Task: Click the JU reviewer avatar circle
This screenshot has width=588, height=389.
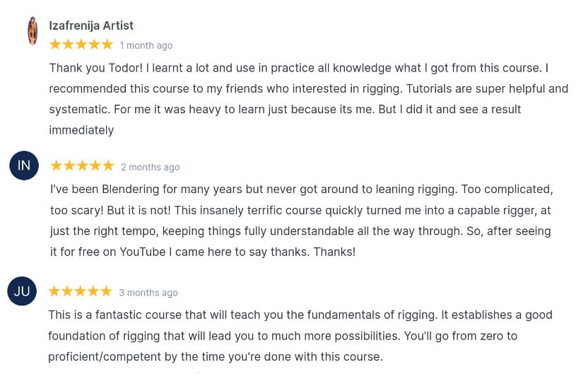Action: pyautogui.click(x=22, y=291)
